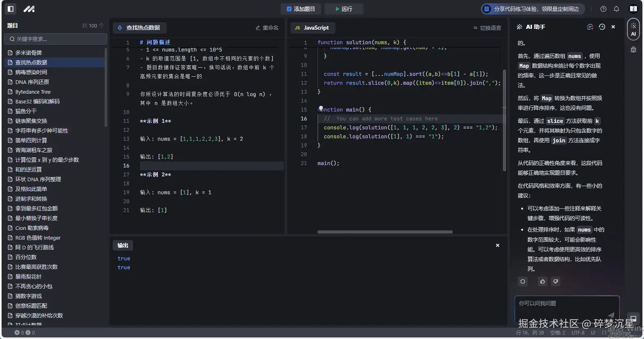This screenshot has height=339, width=644.
Task: Open the 青海湖租车之旅 problem
Action: pyautogui.click(x=54, y=150)
